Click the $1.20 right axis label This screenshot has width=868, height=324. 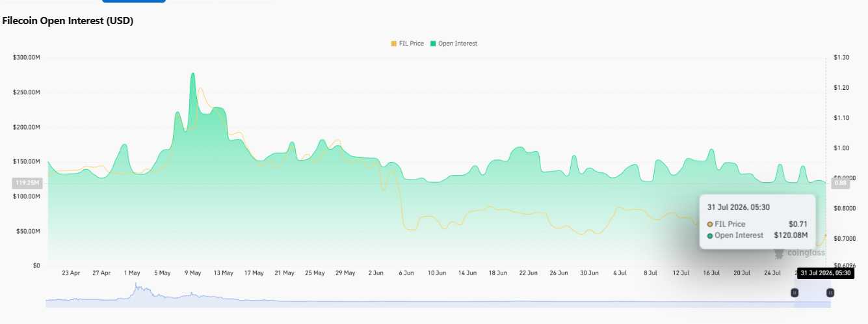[x=841, y=88]
